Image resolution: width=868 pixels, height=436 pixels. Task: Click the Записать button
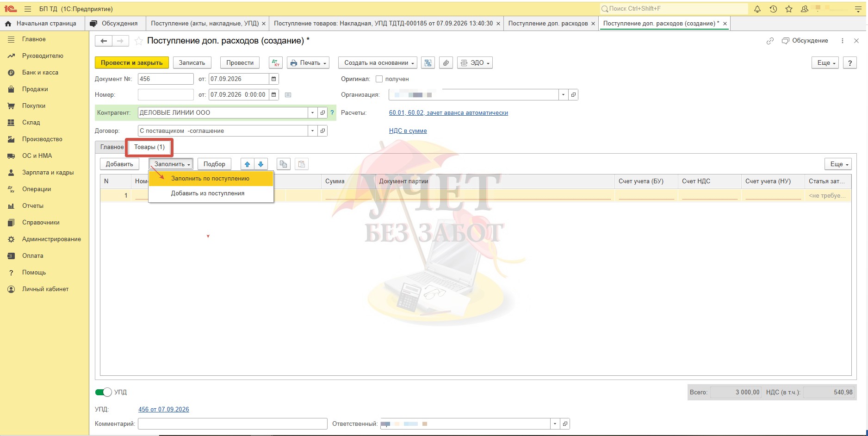192,63
